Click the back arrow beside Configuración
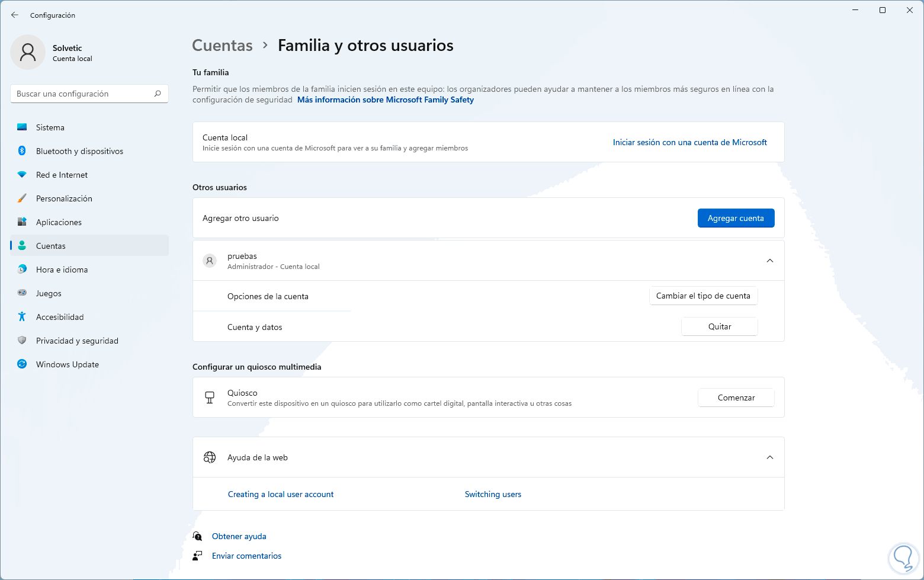This screenshot has height=580, width=924. coord(15,15)
